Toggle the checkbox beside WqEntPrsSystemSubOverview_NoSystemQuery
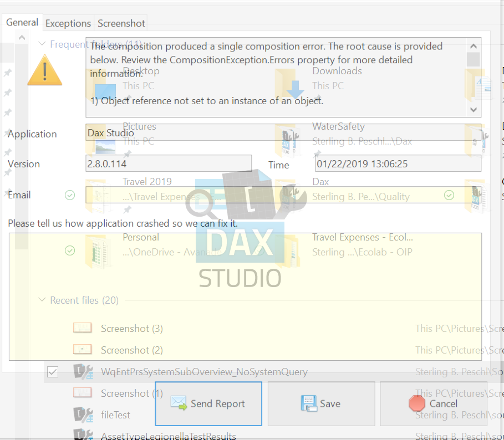 tap(52, 372)
